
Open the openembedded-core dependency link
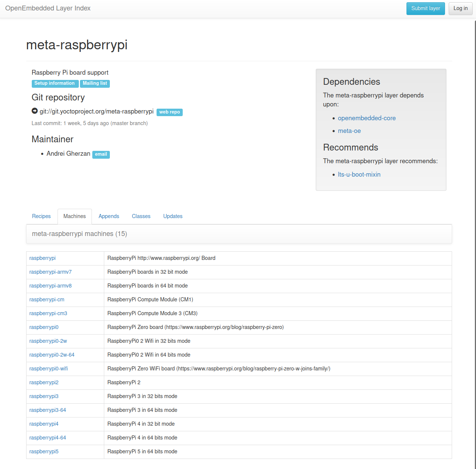[367, 118]
